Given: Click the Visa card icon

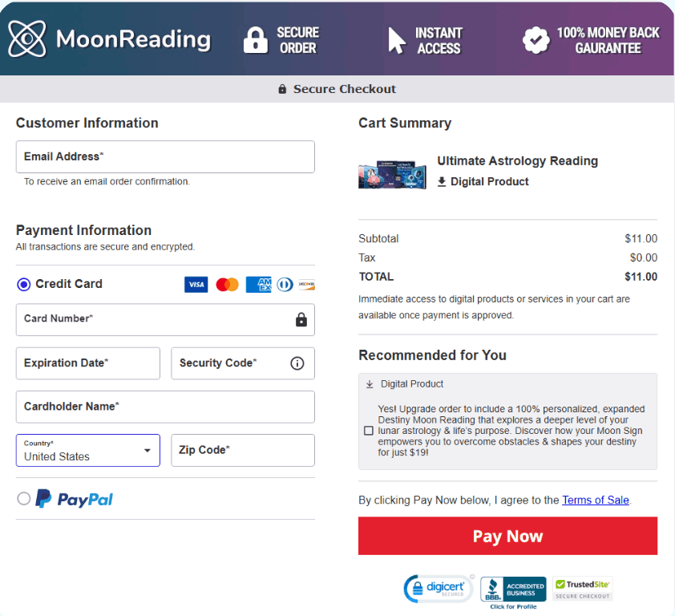Looking at the screenshot, I should tap(196, 284).
